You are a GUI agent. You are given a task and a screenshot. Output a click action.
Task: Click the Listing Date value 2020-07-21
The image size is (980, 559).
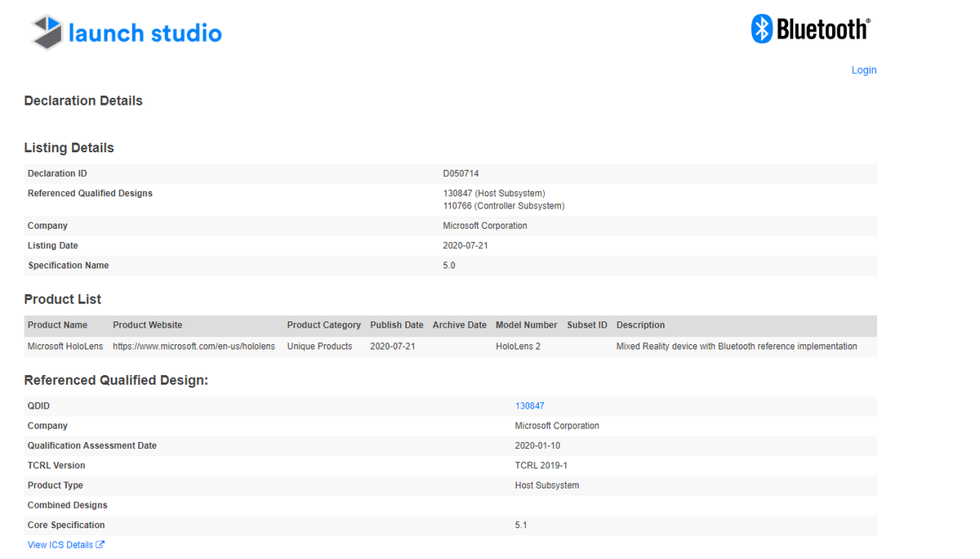(465, 246)
